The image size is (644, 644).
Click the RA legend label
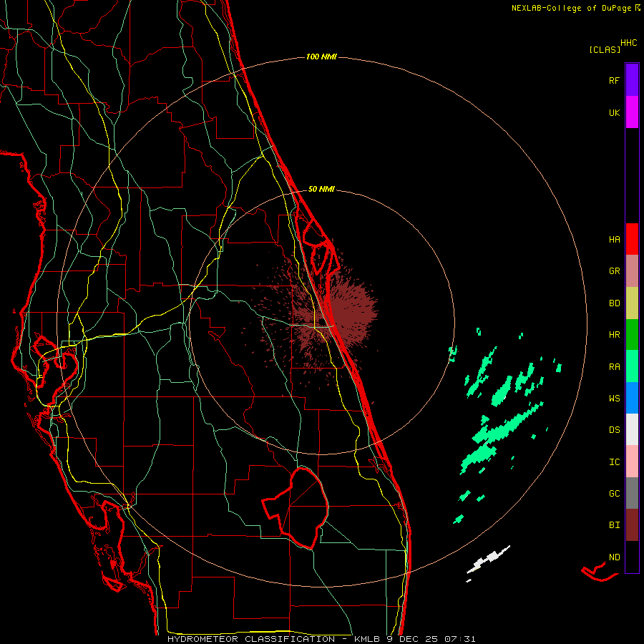click(x=614, y=367)
